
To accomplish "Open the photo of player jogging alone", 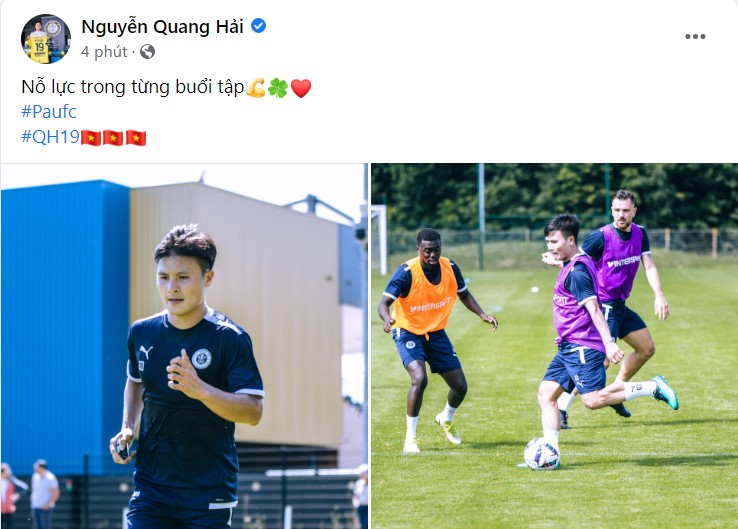I will (184, 346).
